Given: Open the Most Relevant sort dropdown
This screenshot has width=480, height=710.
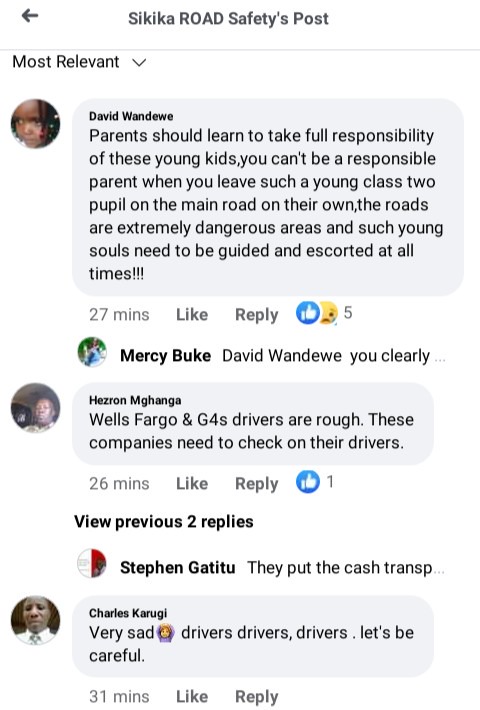Looking at the screenshot, I should click(x=79, y=62).
